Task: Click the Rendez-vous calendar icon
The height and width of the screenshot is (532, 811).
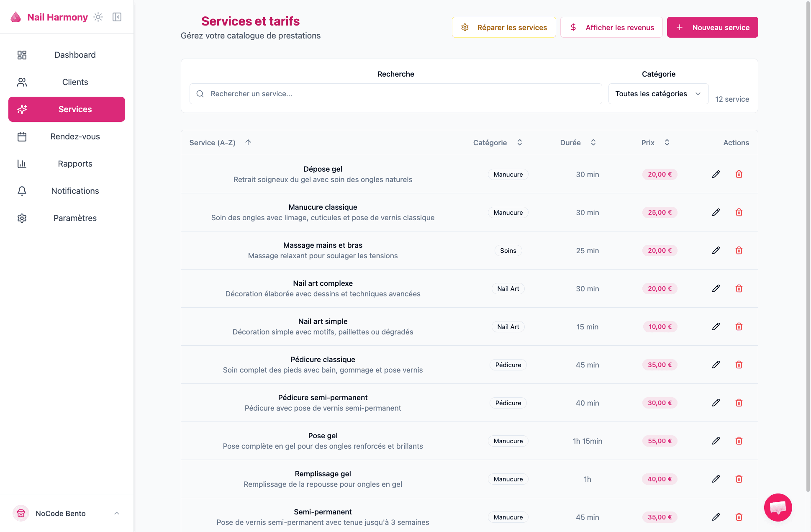Action: (22, 136)
